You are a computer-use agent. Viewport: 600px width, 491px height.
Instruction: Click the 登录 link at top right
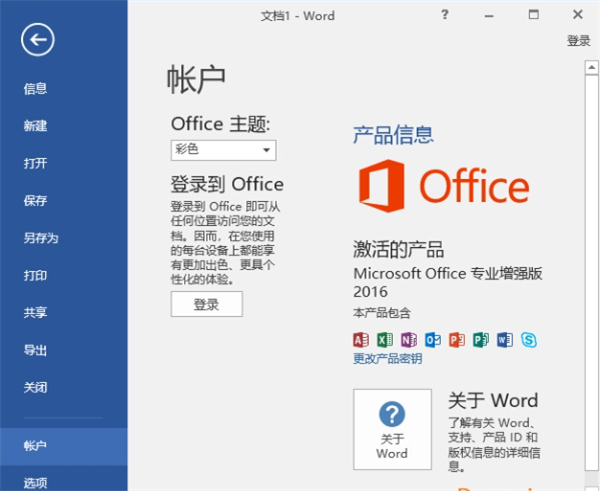(x=578, y=41)
